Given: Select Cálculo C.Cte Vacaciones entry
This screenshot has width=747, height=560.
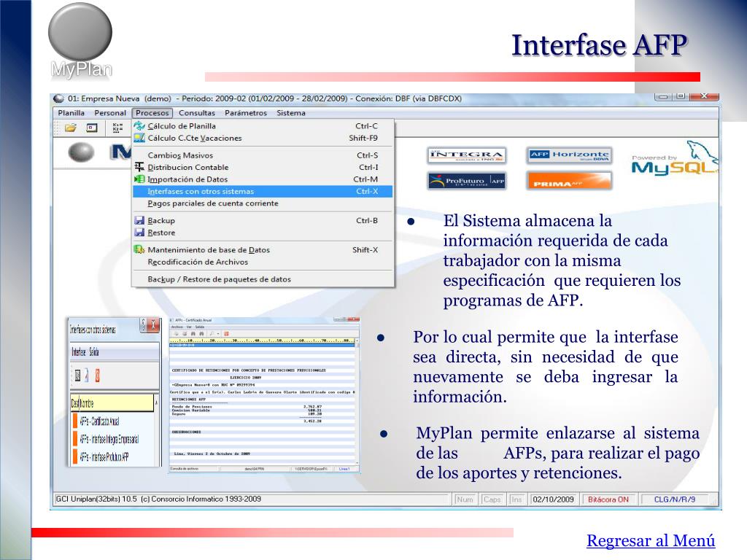Looking at the screenshot, I should (263, 138).
